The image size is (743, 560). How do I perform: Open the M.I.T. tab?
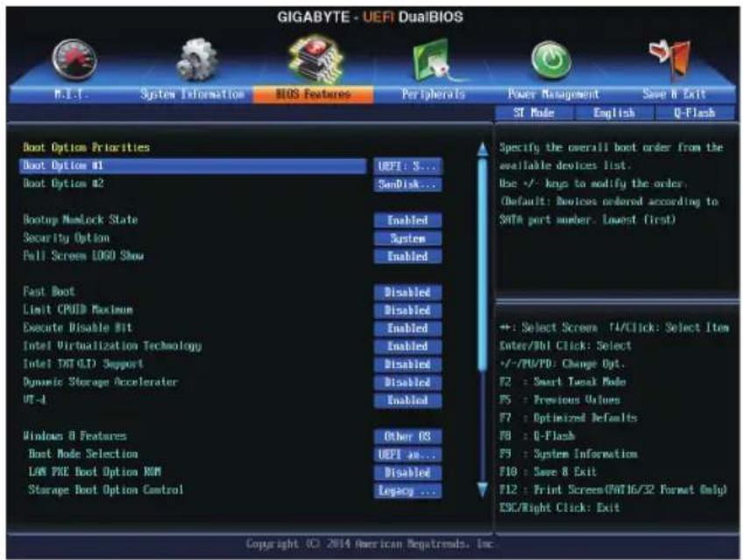point(71,95)
